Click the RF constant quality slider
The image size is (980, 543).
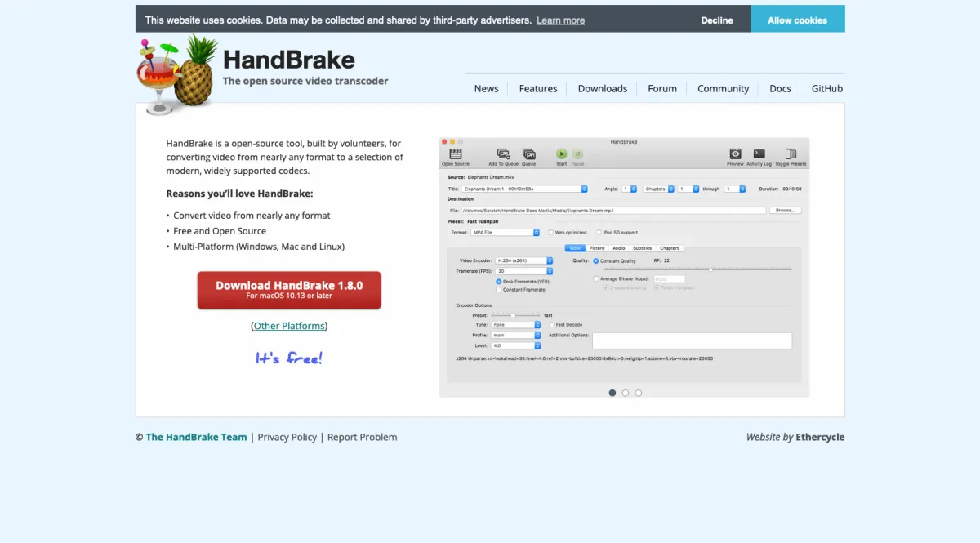(x=697, y=269)
